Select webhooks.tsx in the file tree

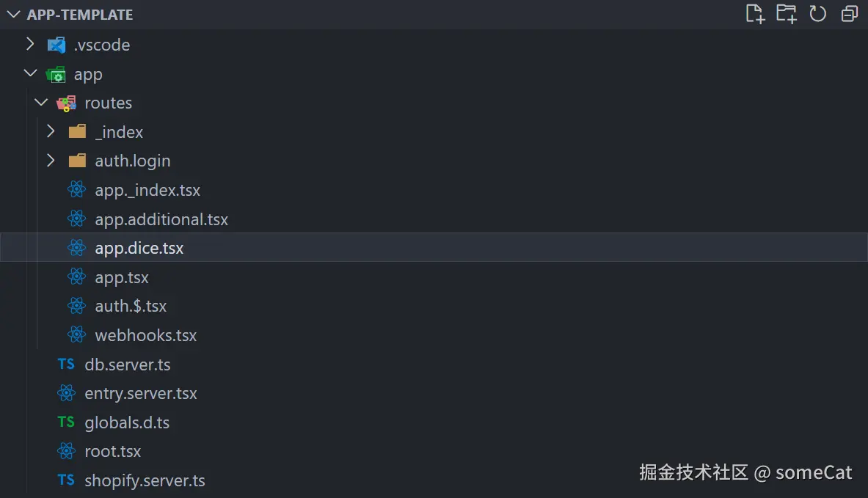click(x=146, y=335)
